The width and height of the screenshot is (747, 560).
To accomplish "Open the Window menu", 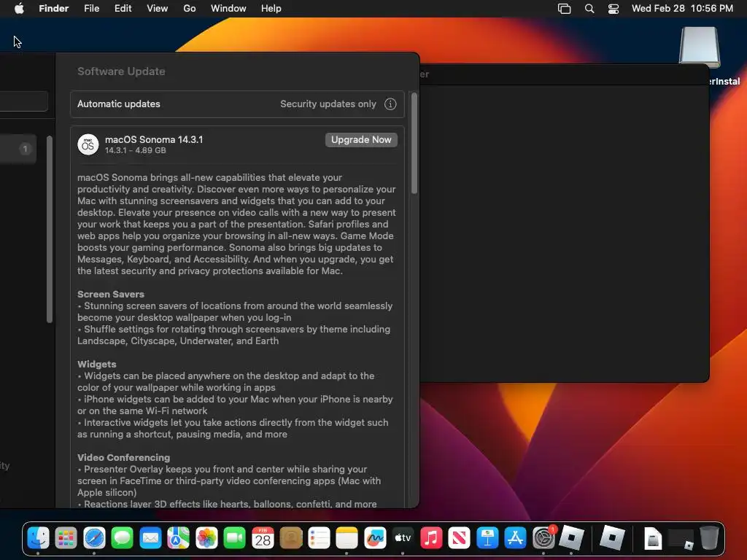I will click(x=228, y=9).
